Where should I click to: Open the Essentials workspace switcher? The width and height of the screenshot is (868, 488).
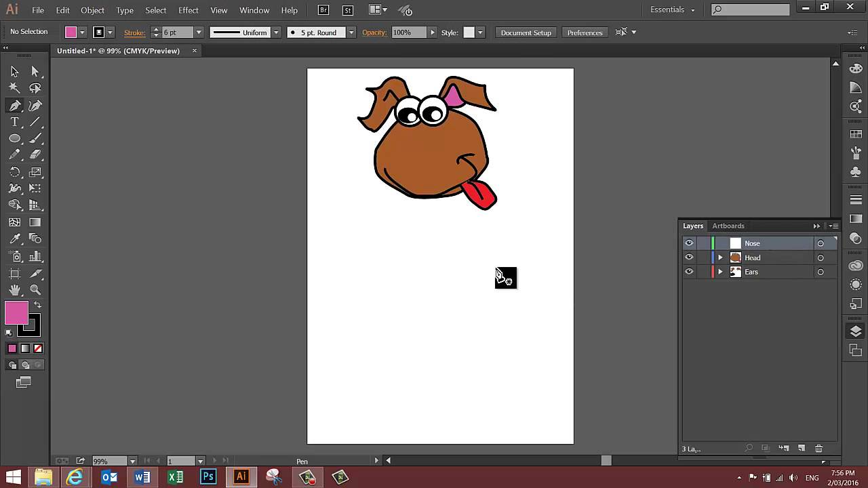[673, 10]
